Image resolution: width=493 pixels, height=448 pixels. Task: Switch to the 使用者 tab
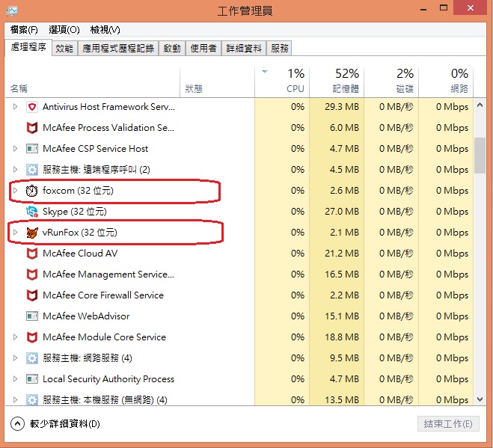pos(203,49)
